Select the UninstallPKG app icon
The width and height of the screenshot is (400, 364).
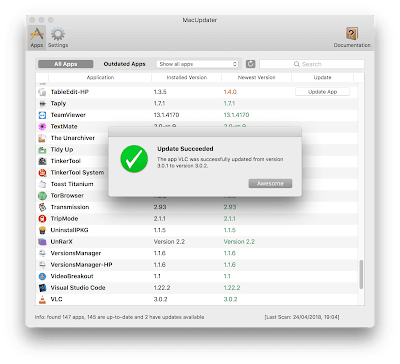click(x=42, y=230)
